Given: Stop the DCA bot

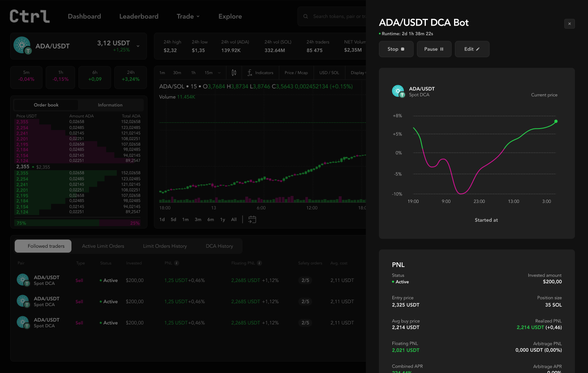Looking at the screenshot, I should tap(396, 49).
